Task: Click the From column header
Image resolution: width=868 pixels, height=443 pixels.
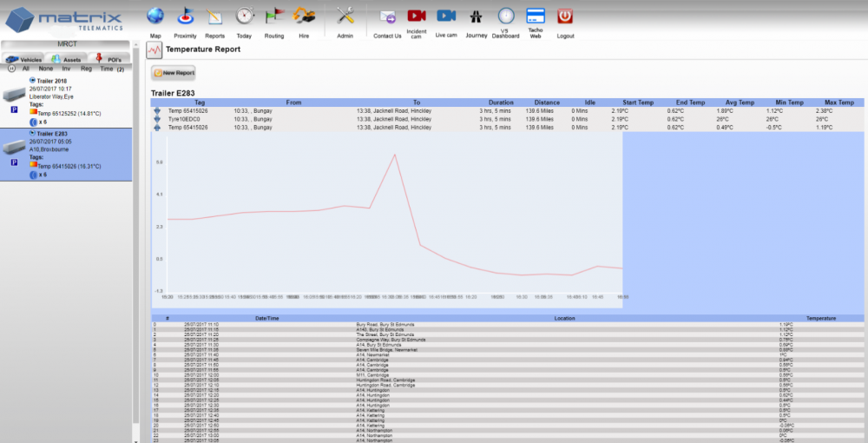Action: point(294,102)
